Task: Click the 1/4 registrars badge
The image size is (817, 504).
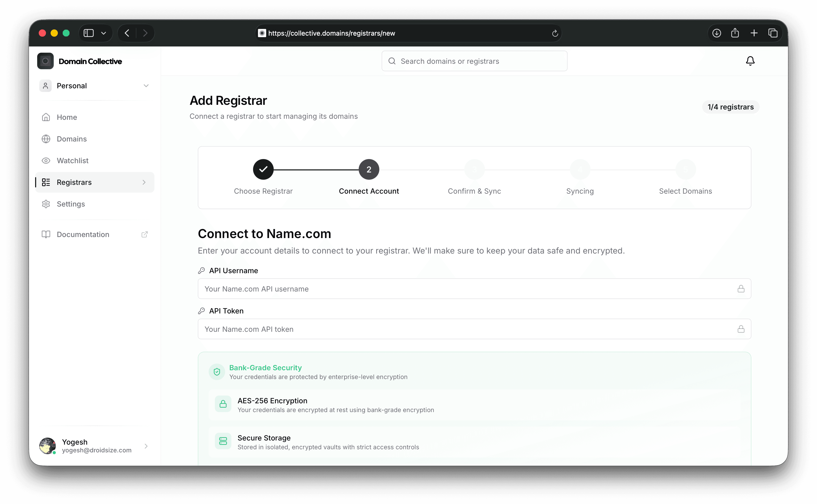Action: (730, 107)
